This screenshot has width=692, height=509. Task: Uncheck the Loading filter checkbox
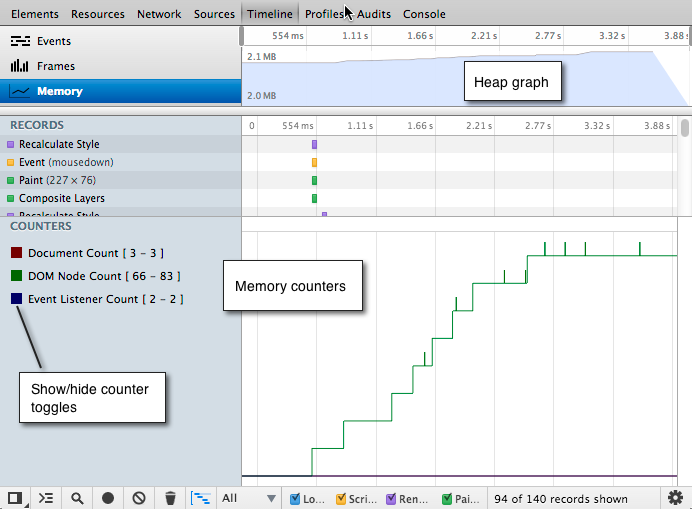point(295,498)
